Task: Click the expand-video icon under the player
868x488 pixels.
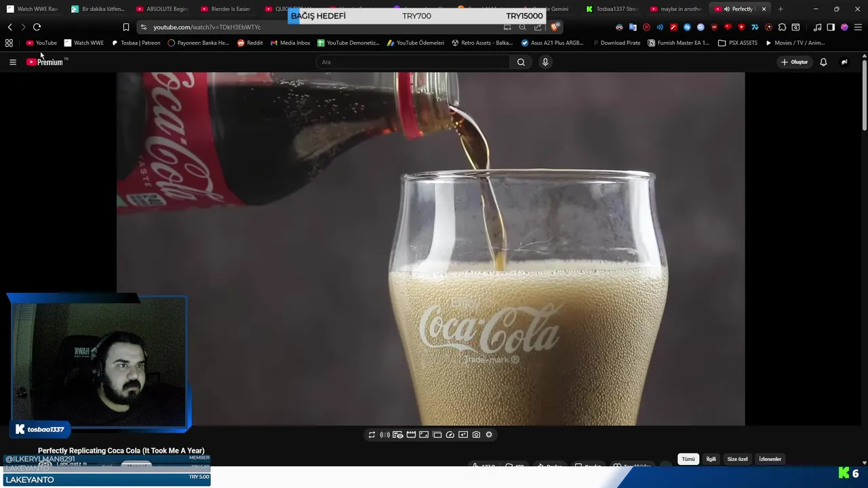Action: 424,434
